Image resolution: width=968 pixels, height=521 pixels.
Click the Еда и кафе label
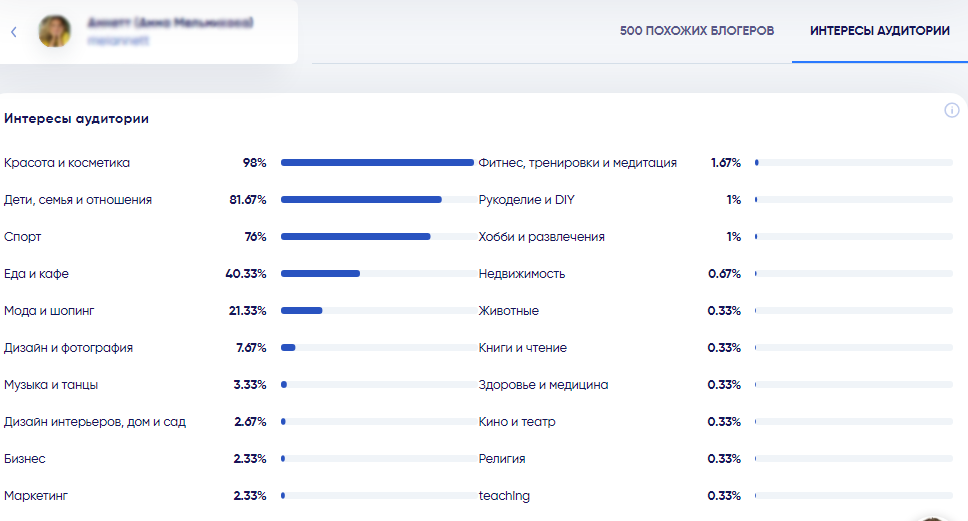36,273
